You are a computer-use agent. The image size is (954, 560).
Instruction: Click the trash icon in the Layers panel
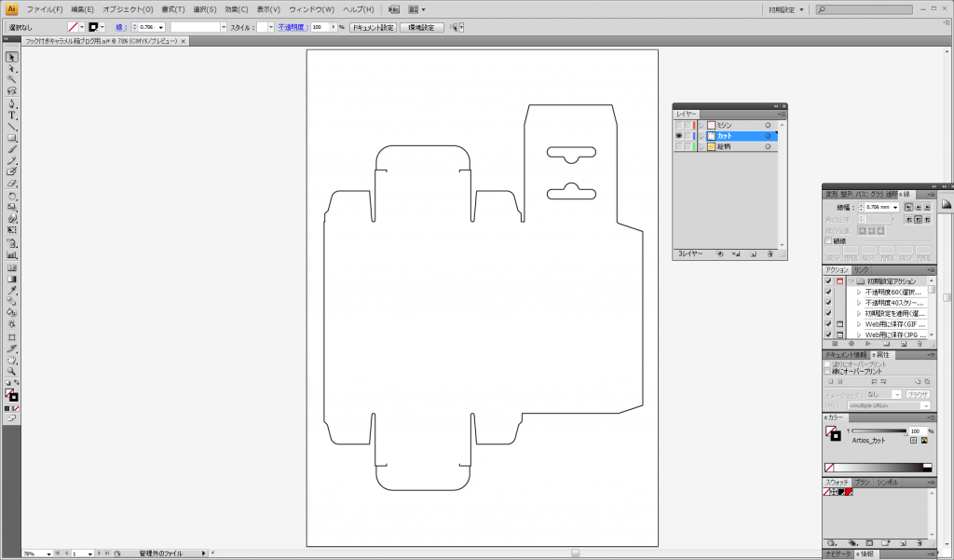(x=770, y=253)
